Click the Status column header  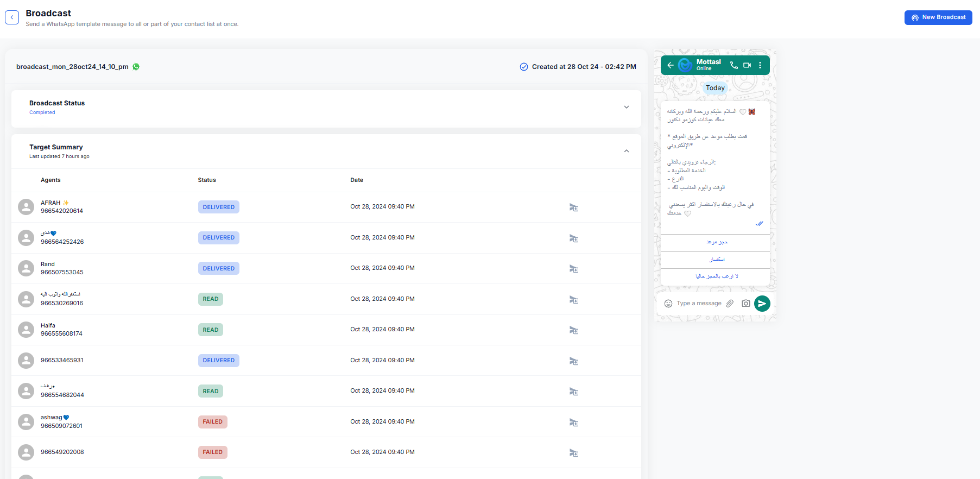207,180
